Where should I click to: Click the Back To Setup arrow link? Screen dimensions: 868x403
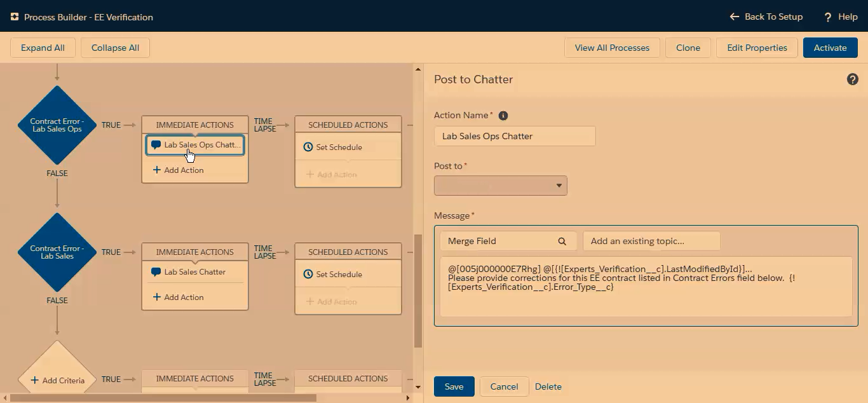pos(766,17)
